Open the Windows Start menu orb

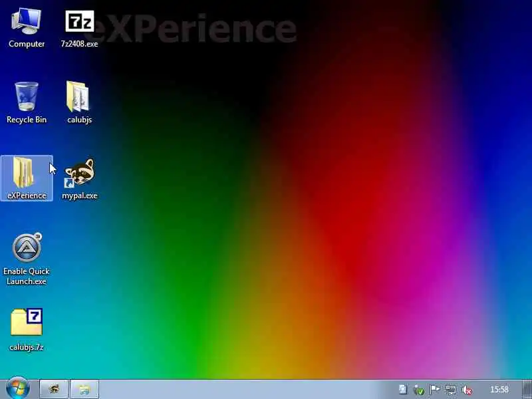[18, 389]
